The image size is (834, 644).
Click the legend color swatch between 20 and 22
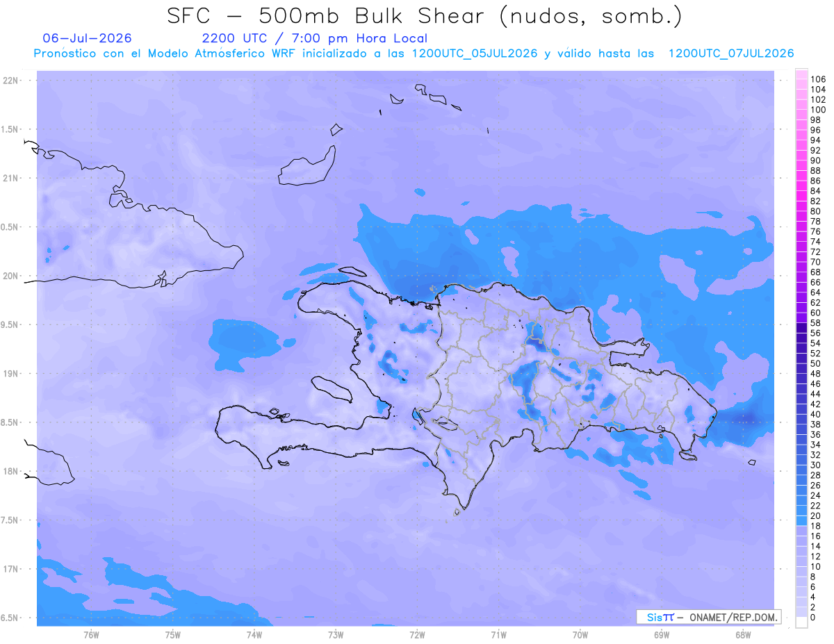coord(801,511)
